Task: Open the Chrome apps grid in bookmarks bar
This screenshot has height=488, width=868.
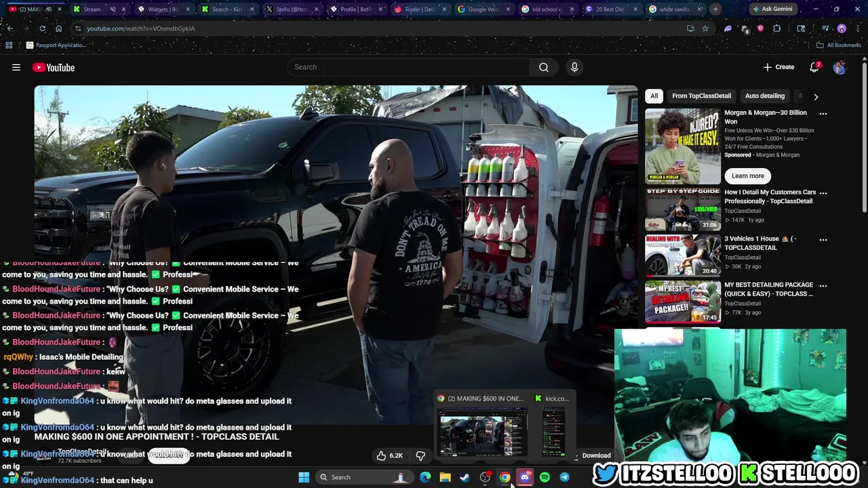Action: [9, 45]
